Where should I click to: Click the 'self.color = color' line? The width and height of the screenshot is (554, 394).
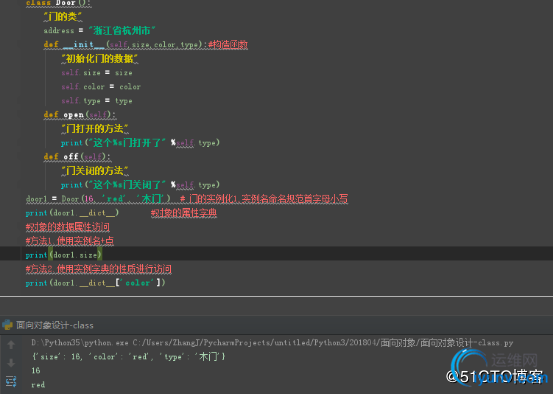(101, 87)
